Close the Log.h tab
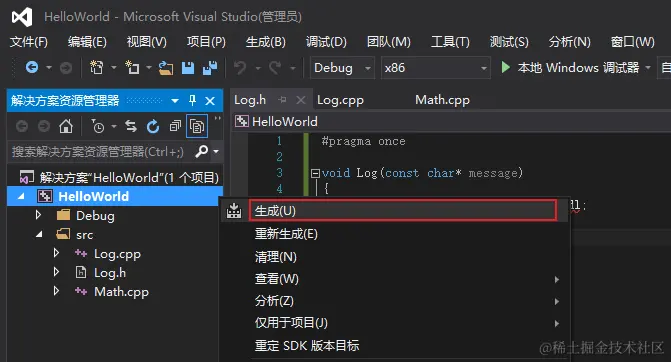 point(301,100)
